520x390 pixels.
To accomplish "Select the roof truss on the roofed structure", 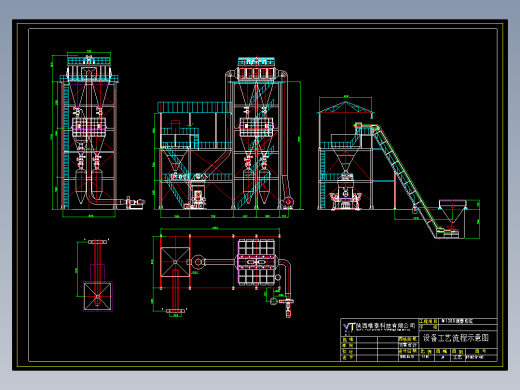I will click(345, 108).
